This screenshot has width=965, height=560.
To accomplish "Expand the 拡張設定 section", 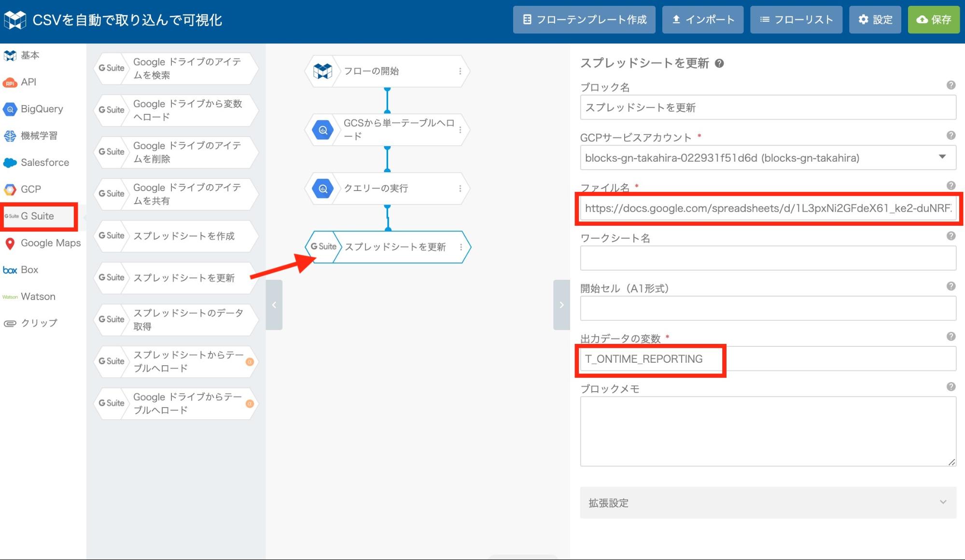I will pos(768,503).
